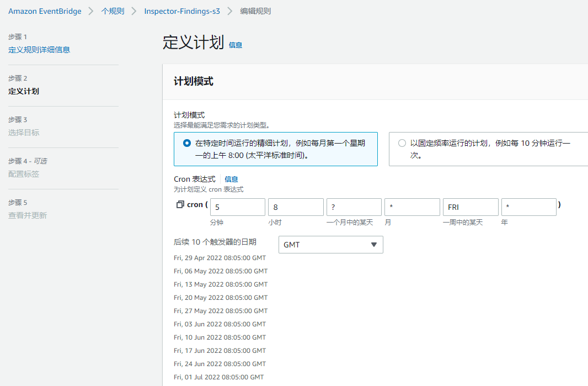Click the Inspector-Findings-s3 breadcrumb
588x386 pixels.
(x=182, y=10)
